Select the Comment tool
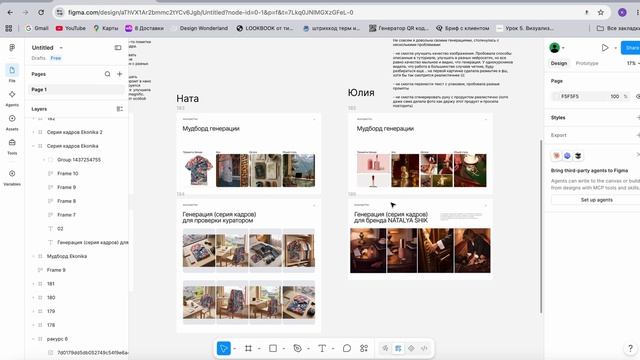 347,348
